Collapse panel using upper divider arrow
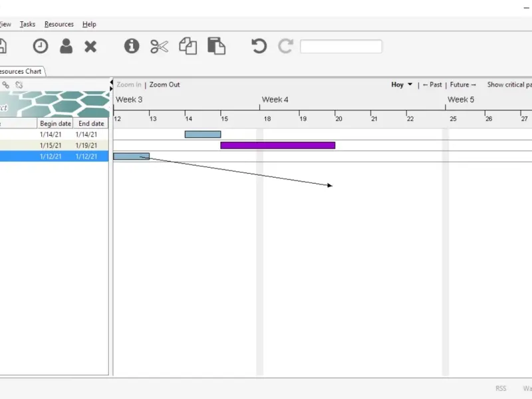The image size is (532, 399). (111, 82)
